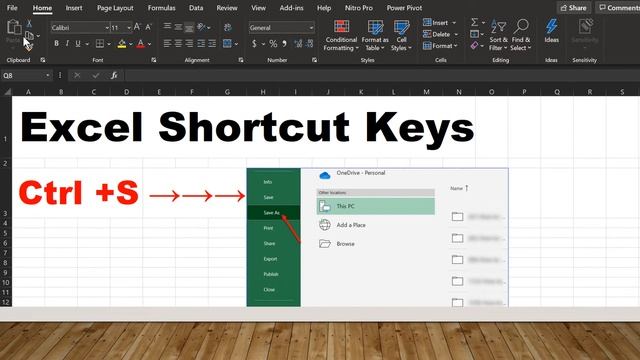Click the Paste clipboard icon
The width and height of the screenshot is (640, 360).
14,27
